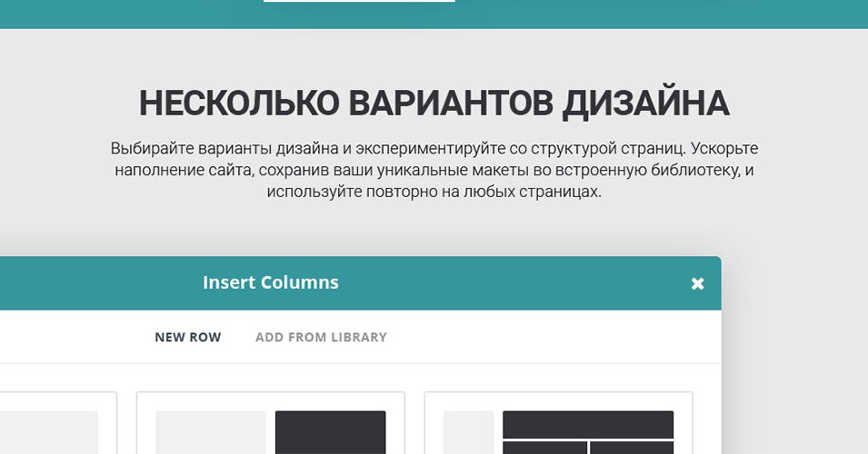Open the ADD FROM LIBRARY tab
The width and height of the screenshot is (868, 454).
pos(321,337)
